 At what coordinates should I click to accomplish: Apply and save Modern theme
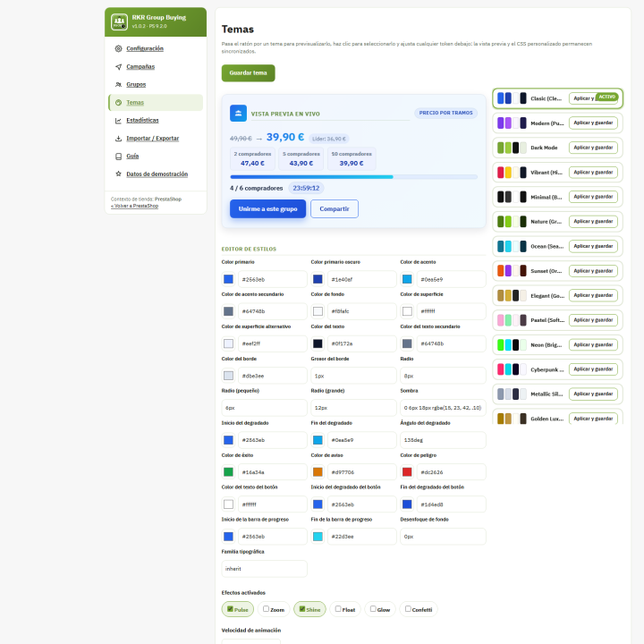coord(593,123)
